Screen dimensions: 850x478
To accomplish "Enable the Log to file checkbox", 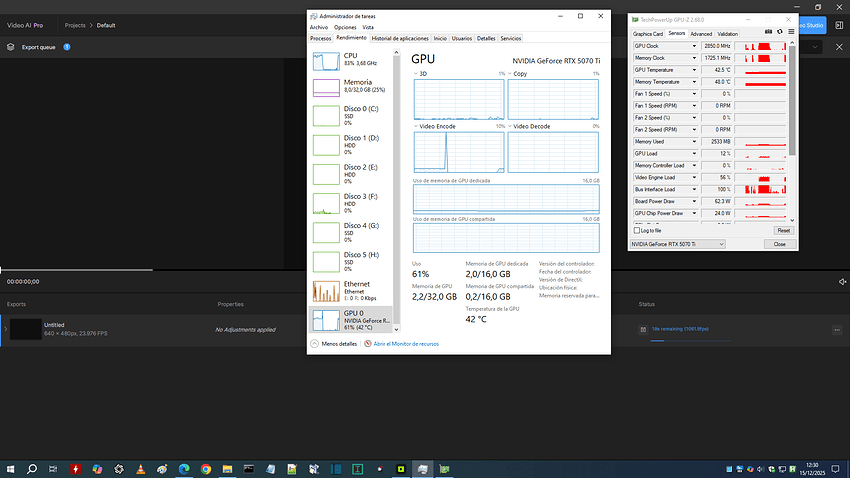I will coord(637,230).
